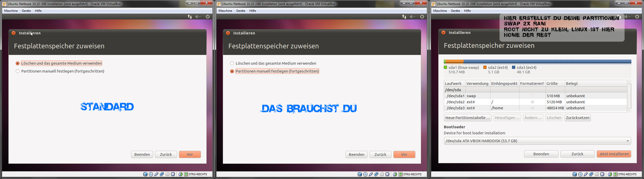Open Ubuntu sound indicator in left window panel
644x179 pixels.
pyautogui.click(x=198, y=17)
